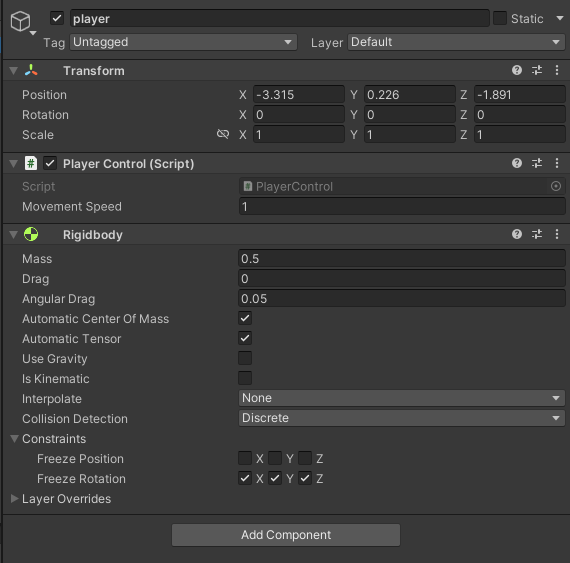Screen dimensions: 570x563
Task: Click the Movement Speed label
Action: coord(72,206)
